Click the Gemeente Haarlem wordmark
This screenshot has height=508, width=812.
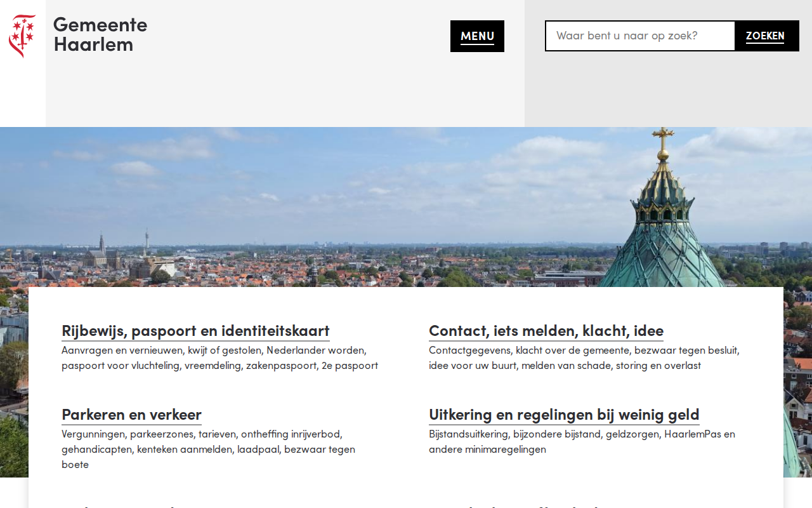point(100,34)
